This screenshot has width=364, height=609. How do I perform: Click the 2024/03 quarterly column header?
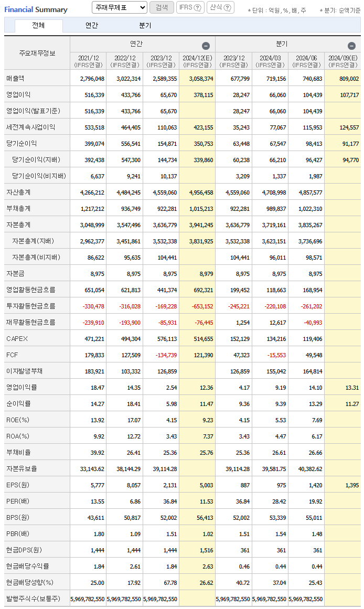[270, 61]
